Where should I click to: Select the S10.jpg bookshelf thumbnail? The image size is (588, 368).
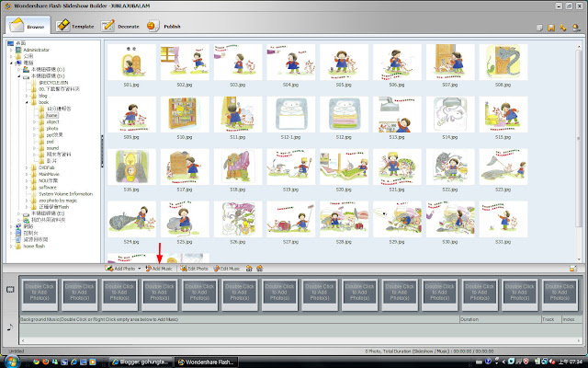(185, 114)
